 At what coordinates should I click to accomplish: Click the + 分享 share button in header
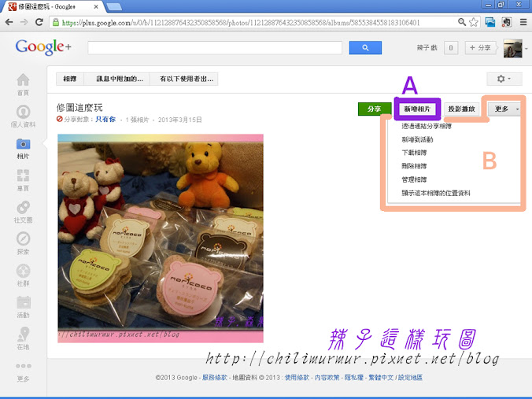[x=480, y=48]
